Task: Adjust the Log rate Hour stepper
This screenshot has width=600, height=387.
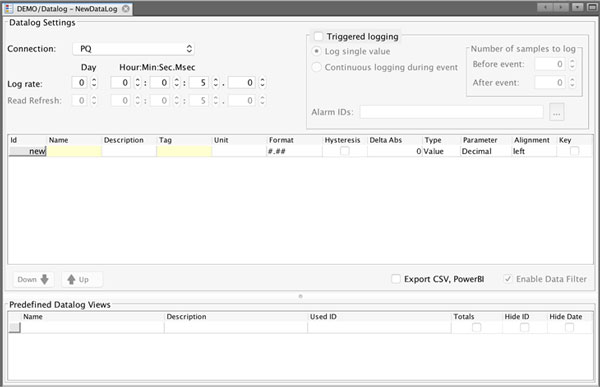Action: click(137, 83)
